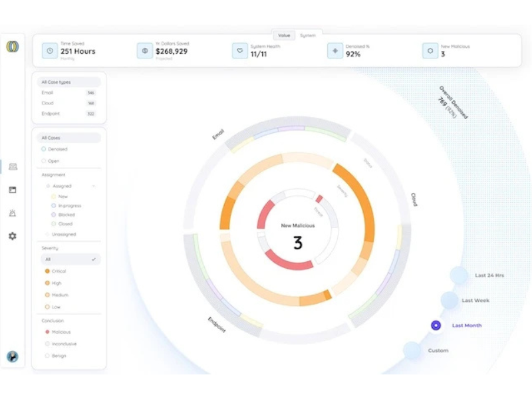
Task: Select the Value tab
Action: tap(284, 35)
